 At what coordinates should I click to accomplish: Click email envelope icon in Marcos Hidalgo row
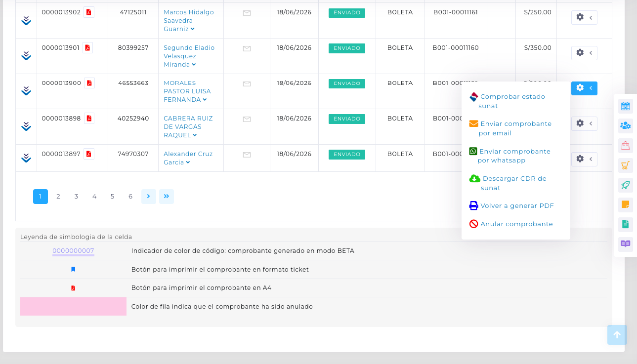247,13
